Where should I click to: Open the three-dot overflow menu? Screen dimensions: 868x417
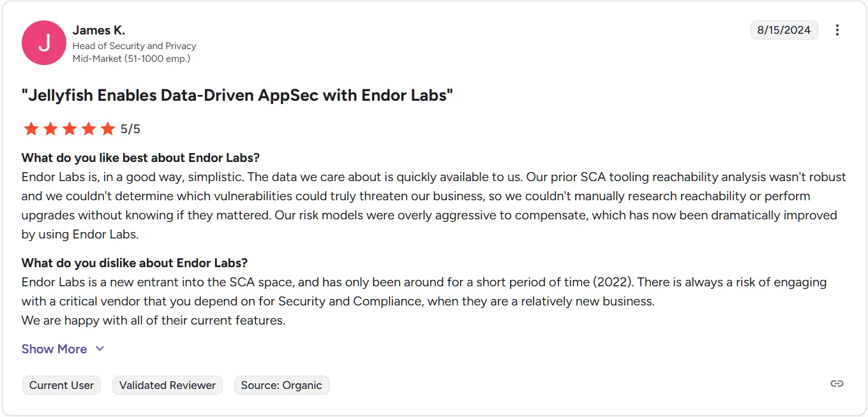(837, 30)
